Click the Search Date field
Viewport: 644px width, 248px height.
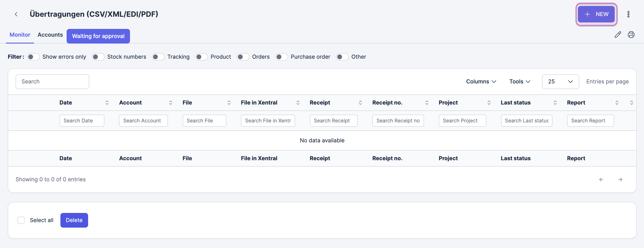[82, 121]
